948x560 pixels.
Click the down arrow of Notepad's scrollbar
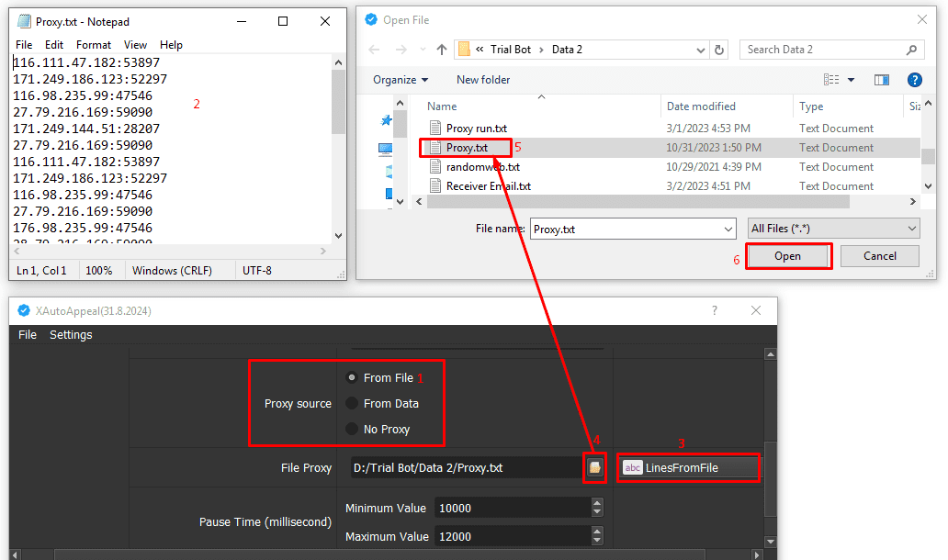click(338, 236)
